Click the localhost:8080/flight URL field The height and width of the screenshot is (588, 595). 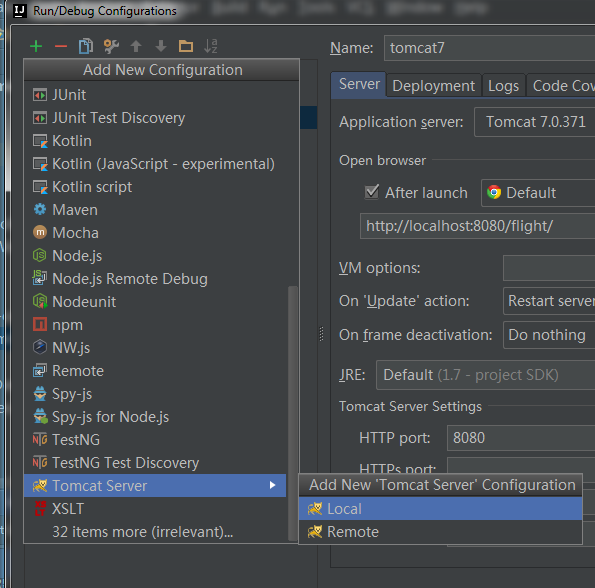477,226
